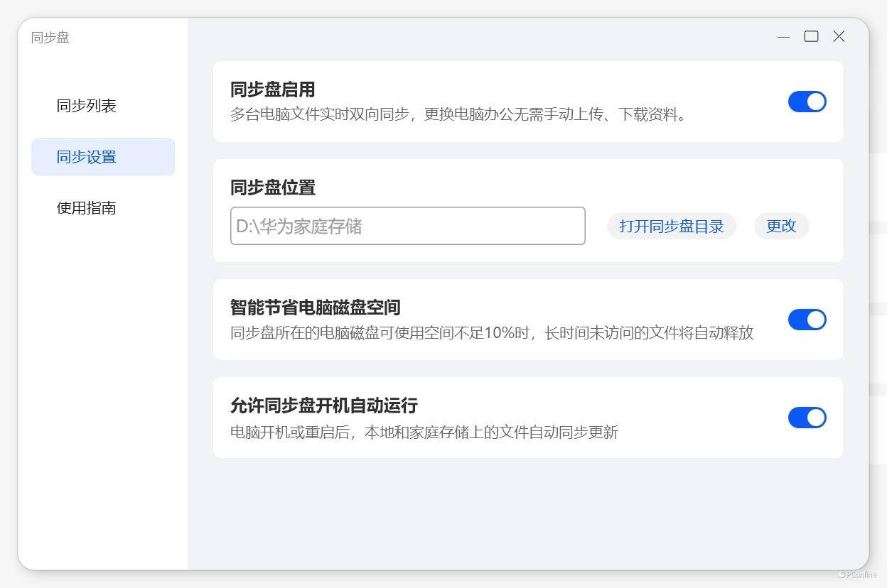Click the 多台电脑文件实时双向同步 description text
The image size is (887, 588).
pyautogui.click(x=459, y=114)
